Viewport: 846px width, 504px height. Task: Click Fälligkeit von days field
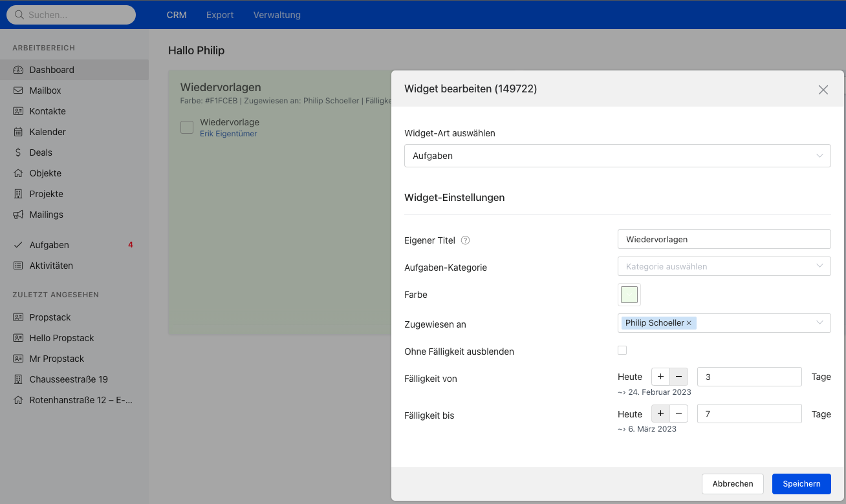click(750, 377)
